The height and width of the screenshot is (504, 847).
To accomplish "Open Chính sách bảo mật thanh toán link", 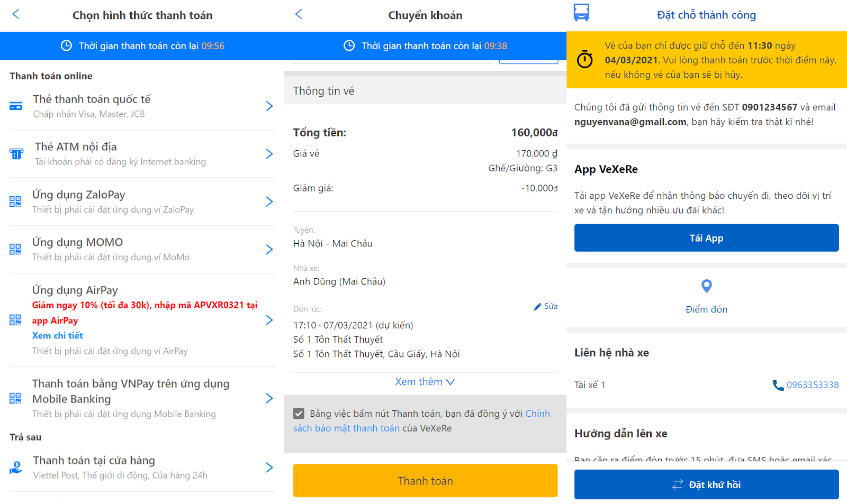I will coord(421,421).
